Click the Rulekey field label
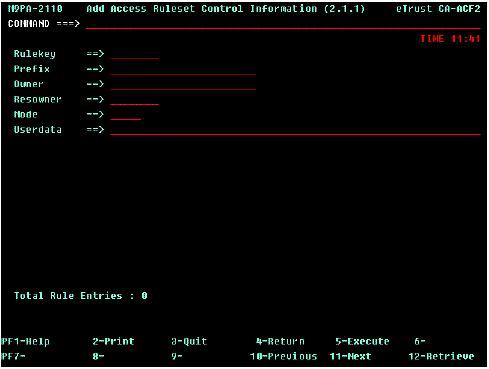The width and height of the screenshot is (489, 369). click(35, 54)
